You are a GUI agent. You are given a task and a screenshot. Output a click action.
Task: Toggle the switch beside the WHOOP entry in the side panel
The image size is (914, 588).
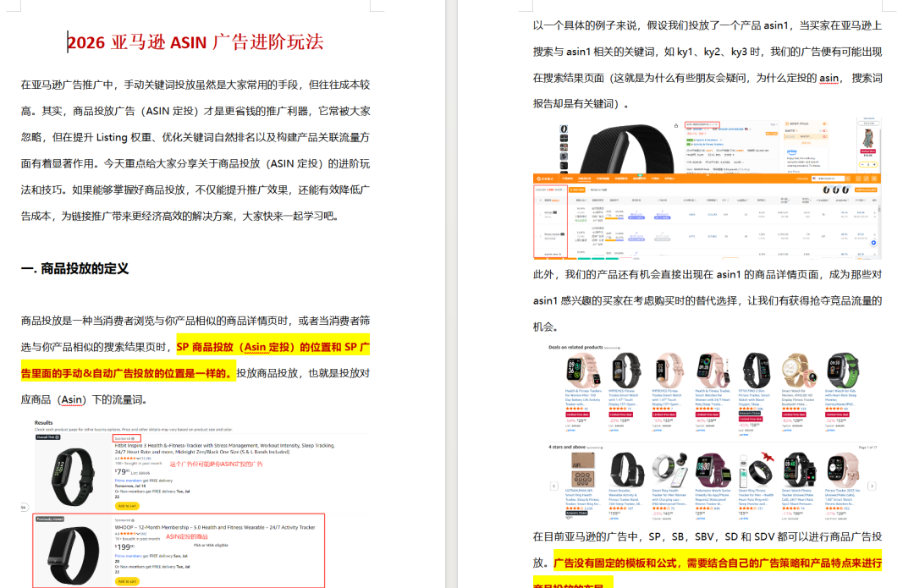pyautogui.click(x=825, y=136)
